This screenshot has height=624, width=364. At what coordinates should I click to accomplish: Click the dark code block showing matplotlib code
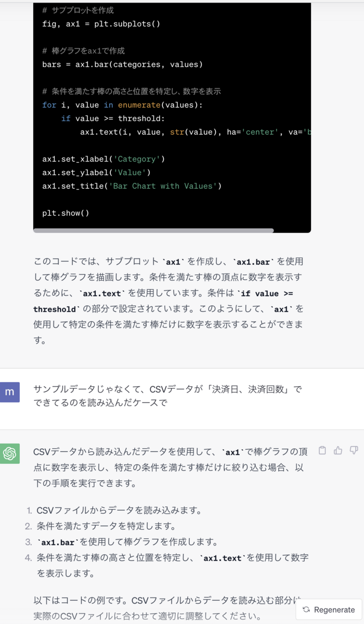click(172, 114)
